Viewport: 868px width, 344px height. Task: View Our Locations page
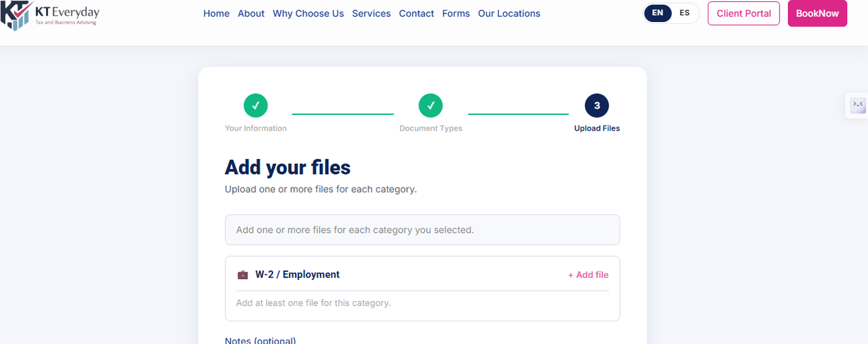tap(509, 13)
